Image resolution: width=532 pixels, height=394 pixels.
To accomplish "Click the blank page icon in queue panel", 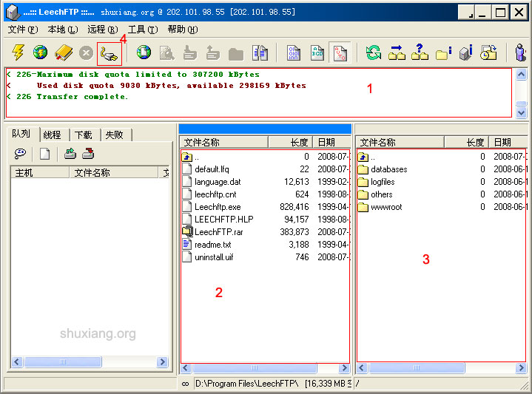I will (45, 154).
